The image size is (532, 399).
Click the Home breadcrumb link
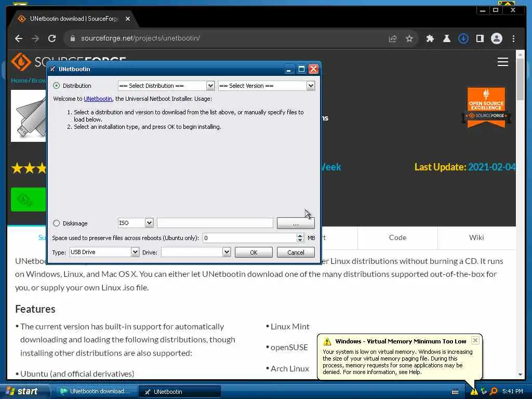[19, 81]
